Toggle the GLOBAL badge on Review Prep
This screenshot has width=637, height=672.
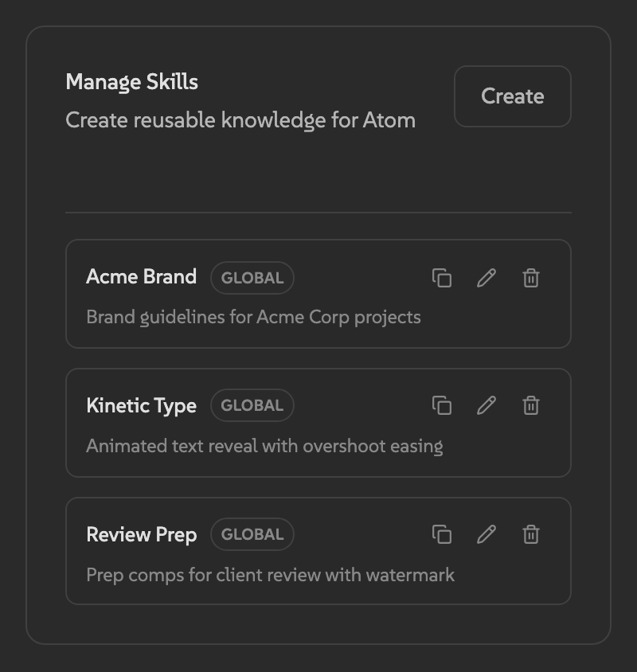pos(252,534)
